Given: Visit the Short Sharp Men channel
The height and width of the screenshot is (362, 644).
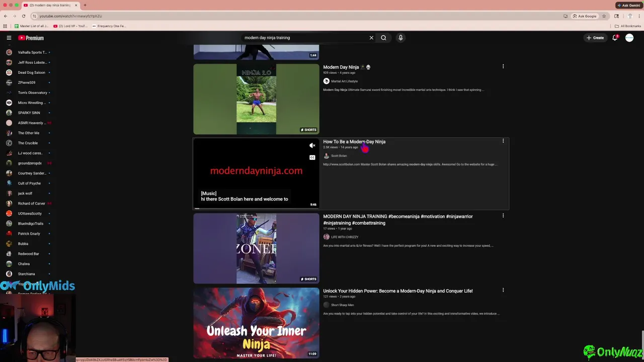Looking at the screenshot, I should [x=342, y=305].
